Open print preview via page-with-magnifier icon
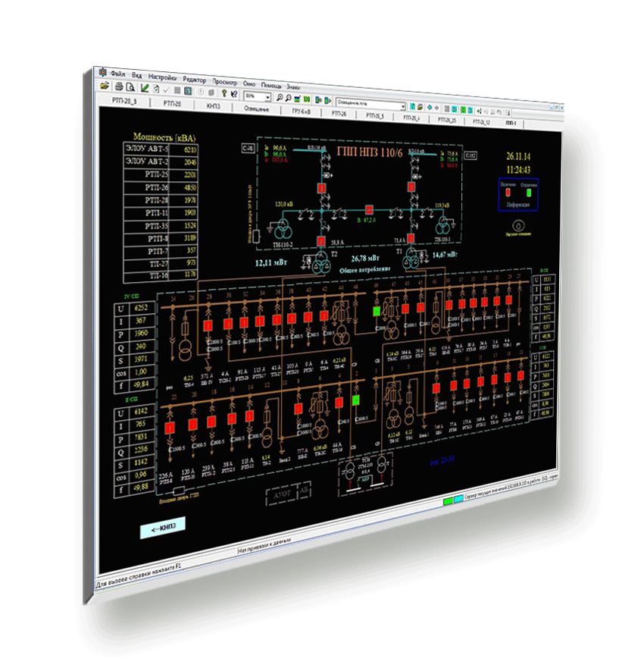Image resolution: width=644 pixels, height=671 pixels. (x=130, y=87)
